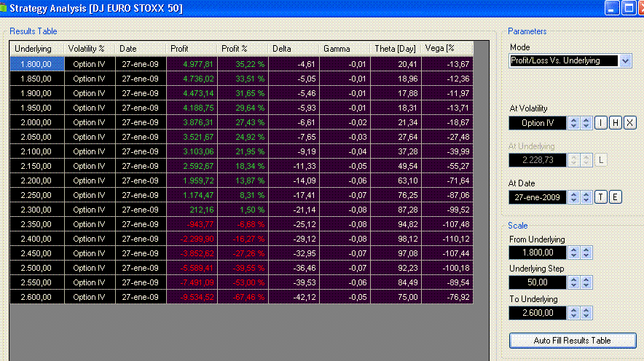Click left spinner next to At Date field

574,197
